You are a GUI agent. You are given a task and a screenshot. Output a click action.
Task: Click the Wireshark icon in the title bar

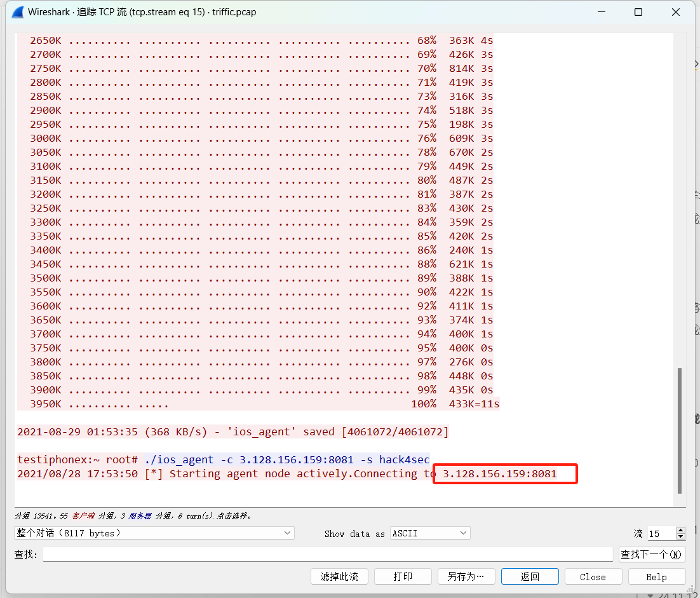click(17, 11)
